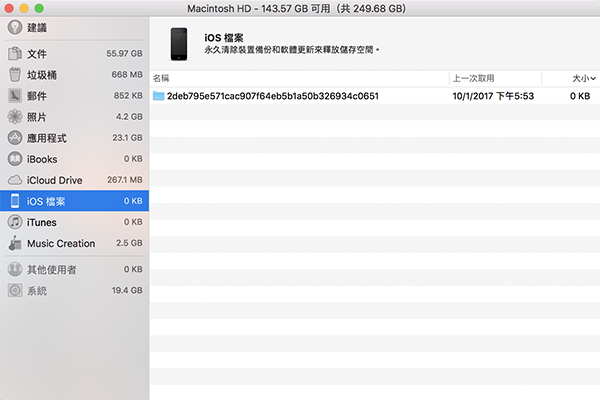Click the iOS 檔案 phone icon in sidebar
This screenshot has height=400, width=600.
tap(15, 201)
